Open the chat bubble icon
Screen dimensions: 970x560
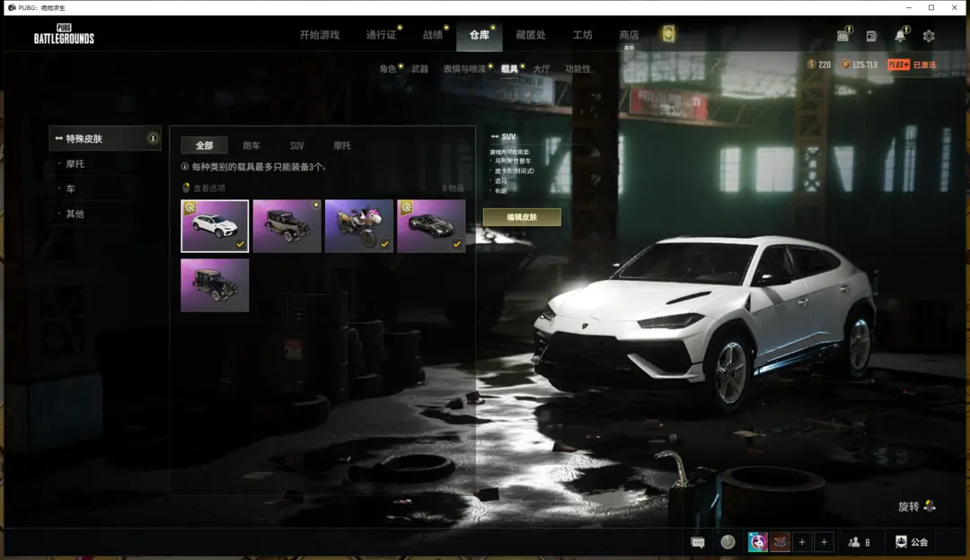pos(698,542)
